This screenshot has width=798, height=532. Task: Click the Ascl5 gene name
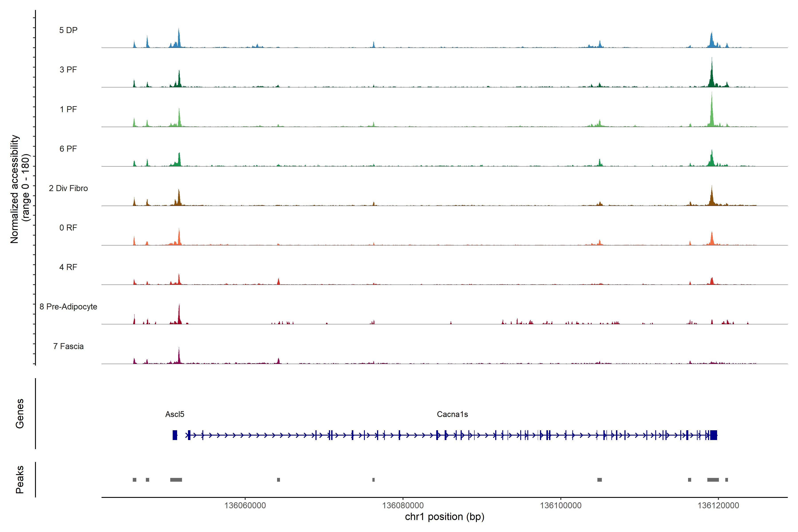tap(175, 414)
